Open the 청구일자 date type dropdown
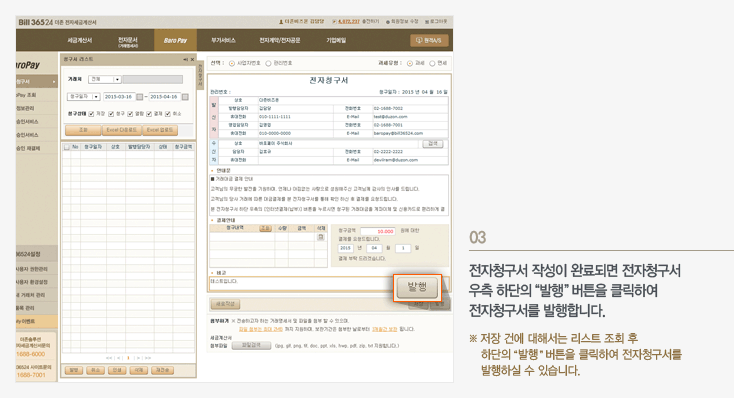The width and height of the screenshot is (734, 398). (84, 97)
